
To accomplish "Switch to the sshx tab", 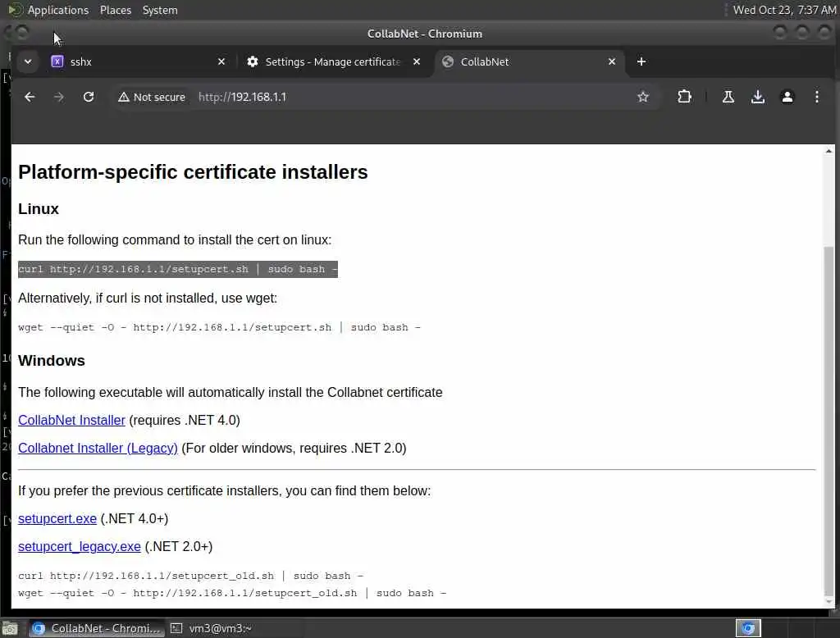I will coord(138,62).
